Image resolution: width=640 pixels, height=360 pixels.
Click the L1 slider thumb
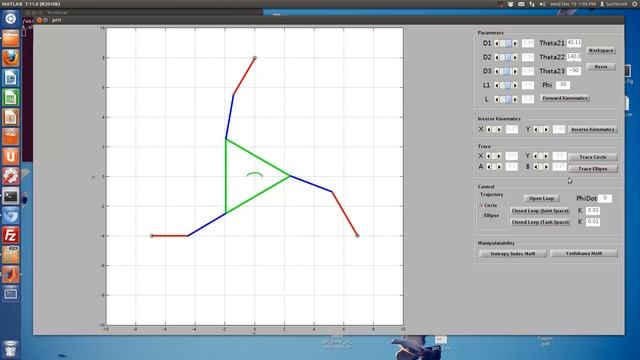tap(507, 85)
